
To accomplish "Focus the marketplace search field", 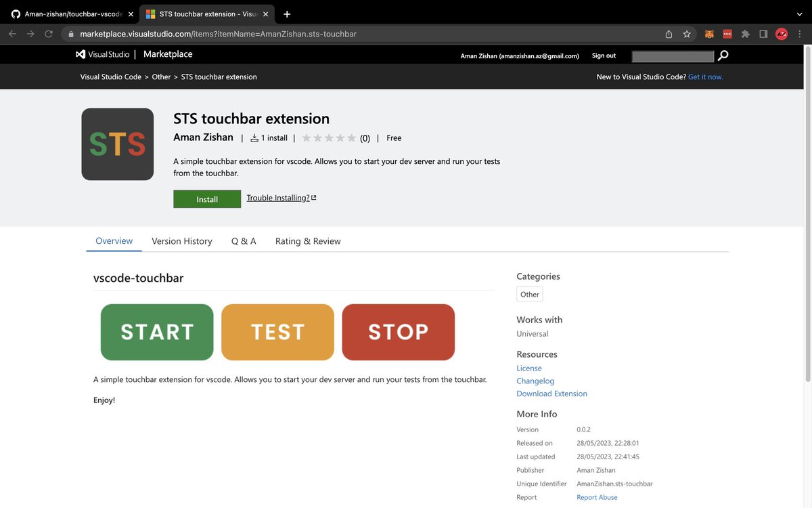I will (x=673, y=56).
